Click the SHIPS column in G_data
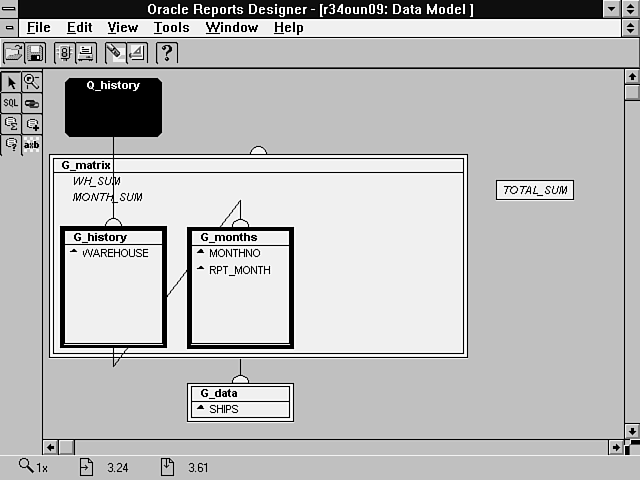 (x=224, y=409)
